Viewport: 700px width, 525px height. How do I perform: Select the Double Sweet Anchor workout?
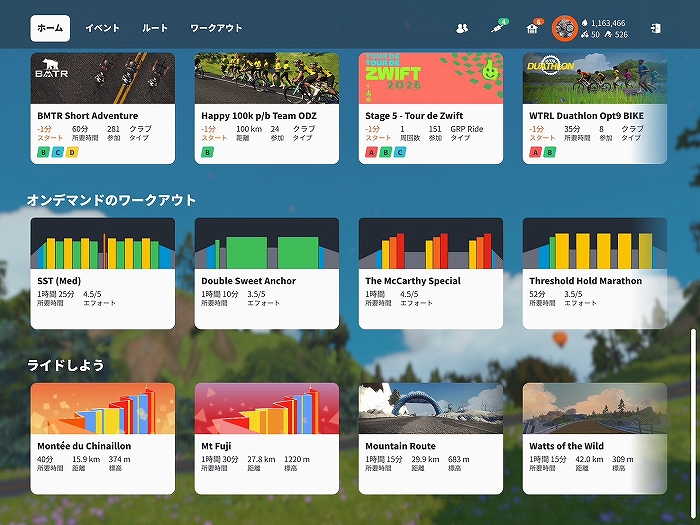click(267, 272)
